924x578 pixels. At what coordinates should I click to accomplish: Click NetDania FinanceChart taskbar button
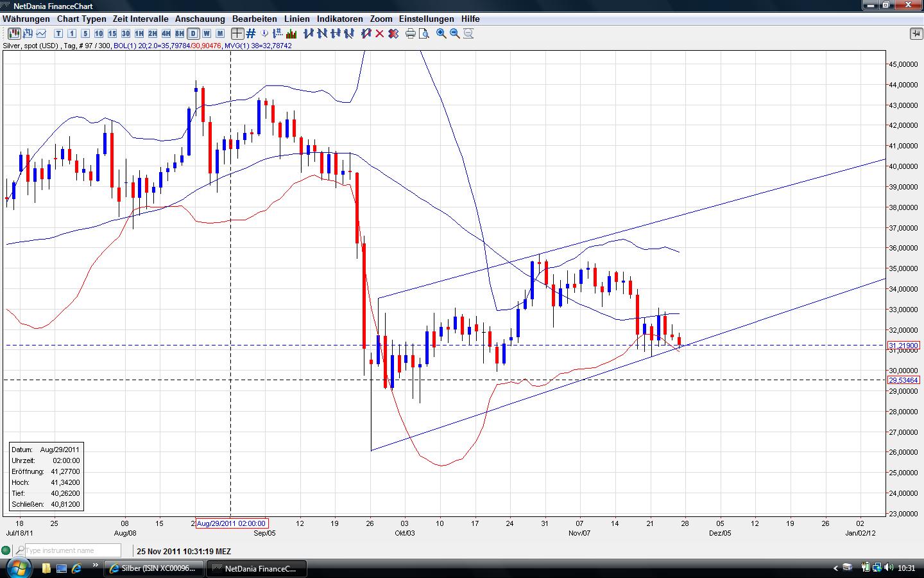pos(257,568)
